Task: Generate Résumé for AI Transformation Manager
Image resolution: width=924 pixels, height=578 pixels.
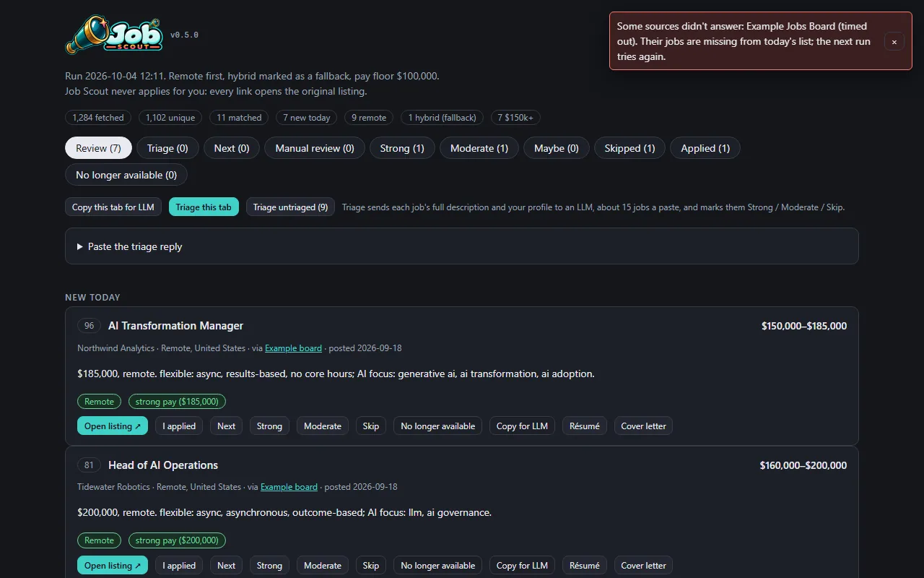Action: point(585,426)
